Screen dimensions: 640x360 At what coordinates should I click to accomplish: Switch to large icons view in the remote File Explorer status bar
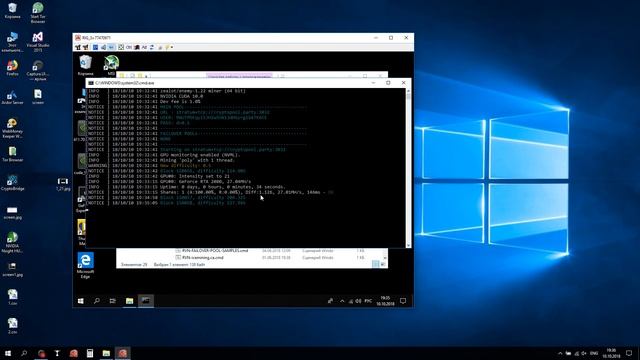[x=383, y=264]
